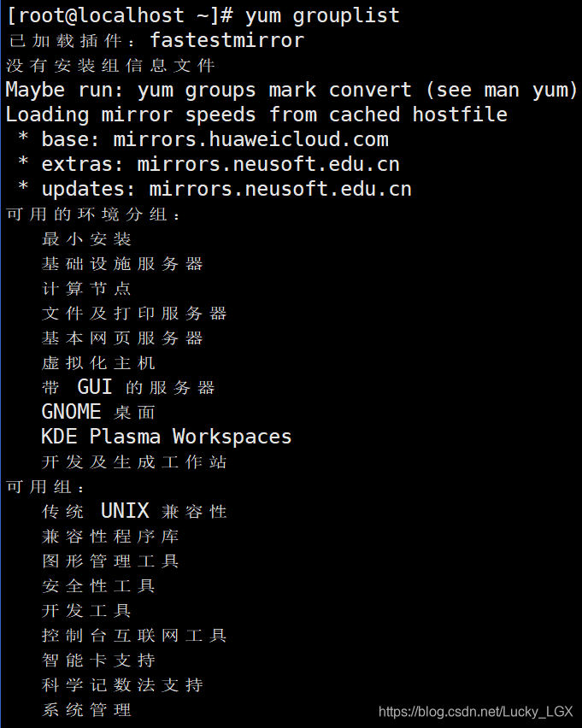
Task: Click the fastestmirror plugin name
Action: tap(226, 40)
